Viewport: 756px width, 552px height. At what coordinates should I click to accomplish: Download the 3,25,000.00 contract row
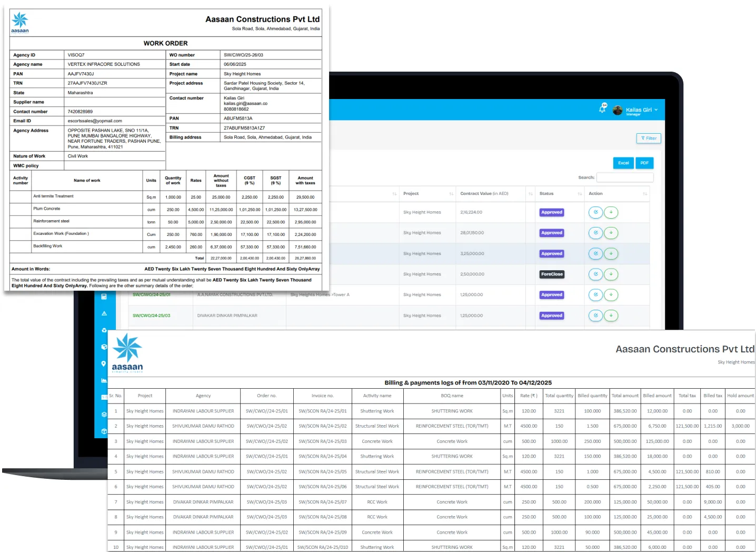(611, 253)
